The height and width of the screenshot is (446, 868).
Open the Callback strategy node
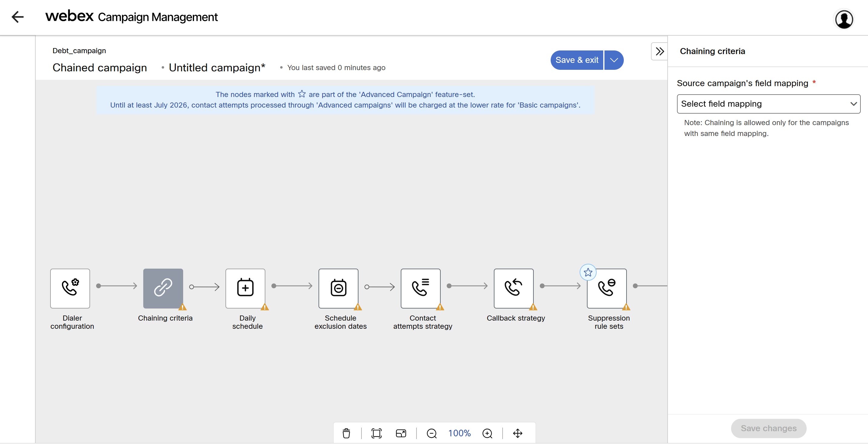click(x=513, y=288)
